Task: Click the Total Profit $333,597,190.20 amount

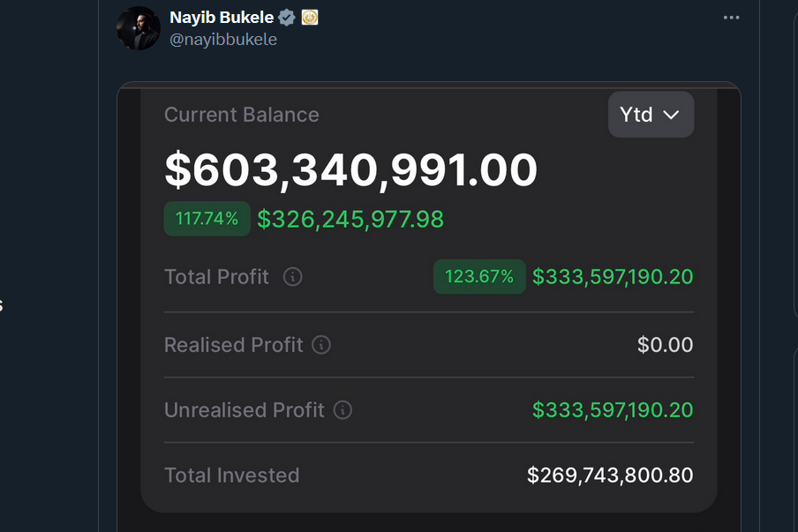Action: (x=613, y=277)
